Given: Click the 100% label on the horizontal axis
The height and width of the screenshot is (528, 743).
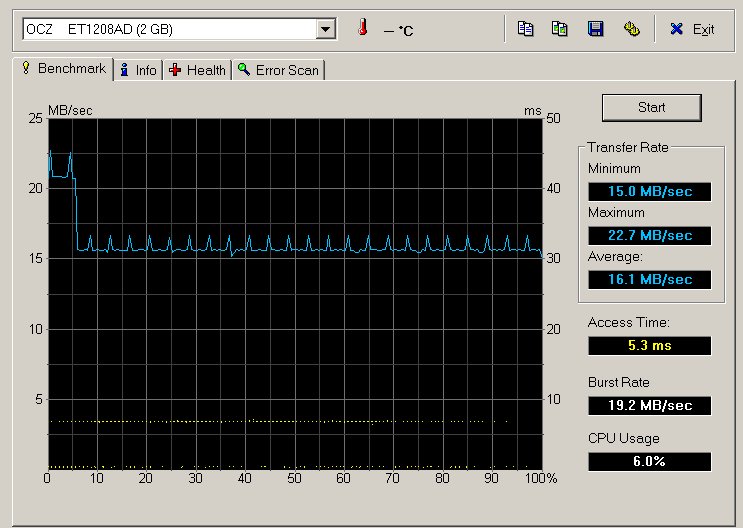Looking at the screenshot, I should coord(541,478).
